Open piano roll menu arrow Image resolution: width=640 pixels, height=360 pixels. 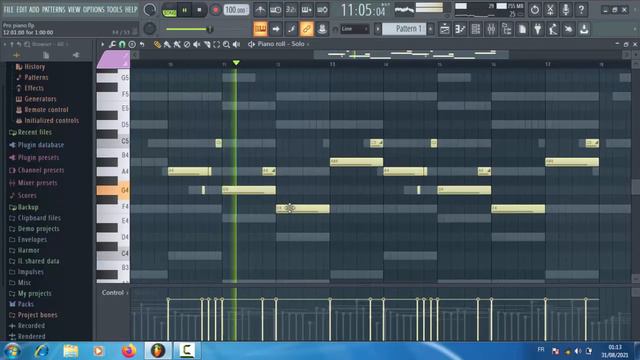tap(102, 44)
